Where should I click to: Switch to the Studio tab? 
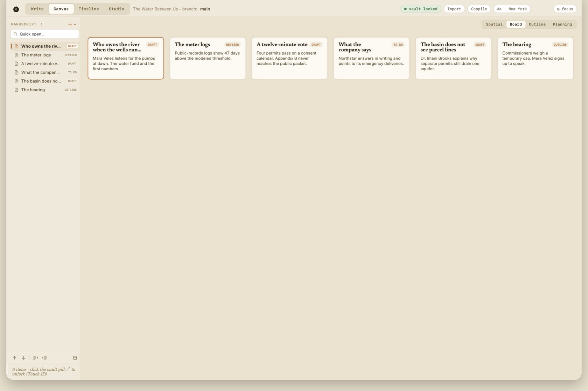pos(116,9)
